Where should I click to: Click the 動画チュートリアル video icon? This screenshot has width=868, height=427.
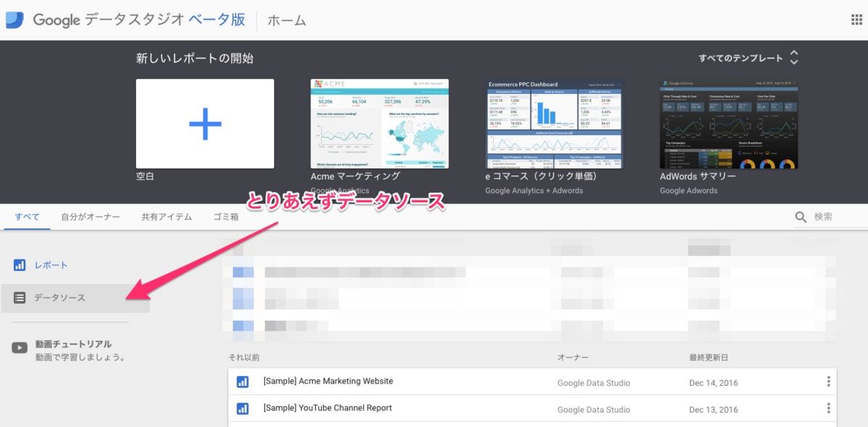point(20,348)
